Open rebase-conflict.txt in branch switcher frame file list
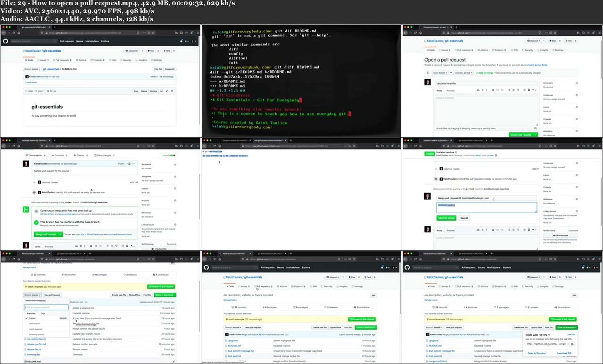Image resolution: width=603 pixels, height=364 pixels. (36, 344)
